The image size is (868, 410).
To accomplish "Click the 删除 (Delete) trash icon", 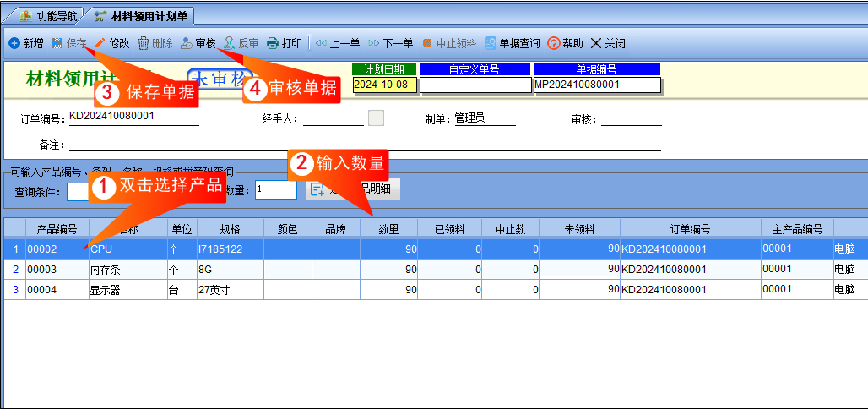I will [x=144, y=43].
